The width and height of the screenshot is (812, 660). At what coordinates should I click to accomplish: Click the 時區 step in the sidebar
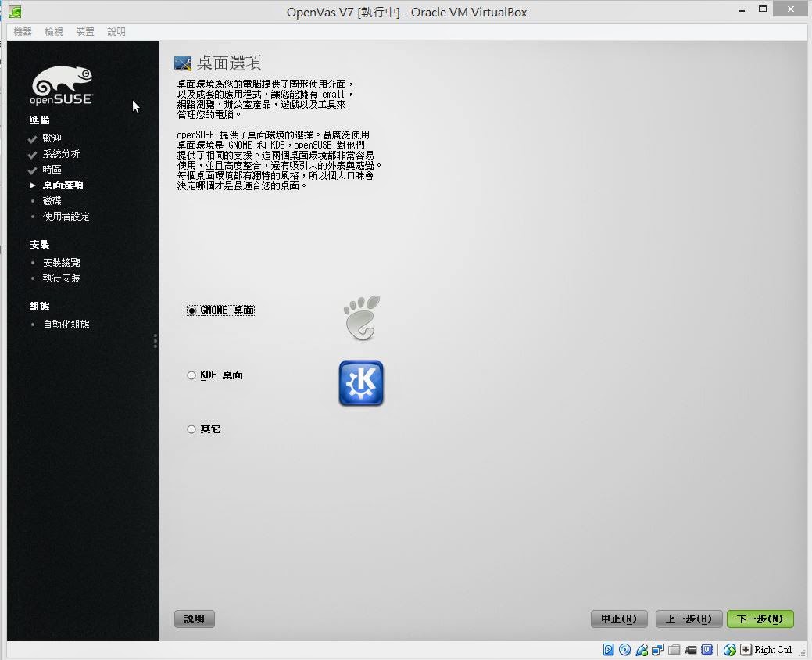pyautogui.click(x=52, y=170)
